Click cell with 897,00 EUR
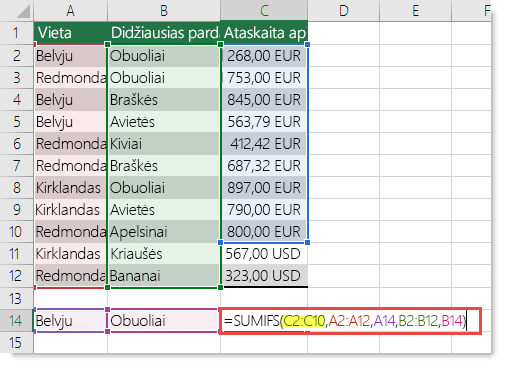This screenshot has width=506, height=368. (x=264, y=188)
